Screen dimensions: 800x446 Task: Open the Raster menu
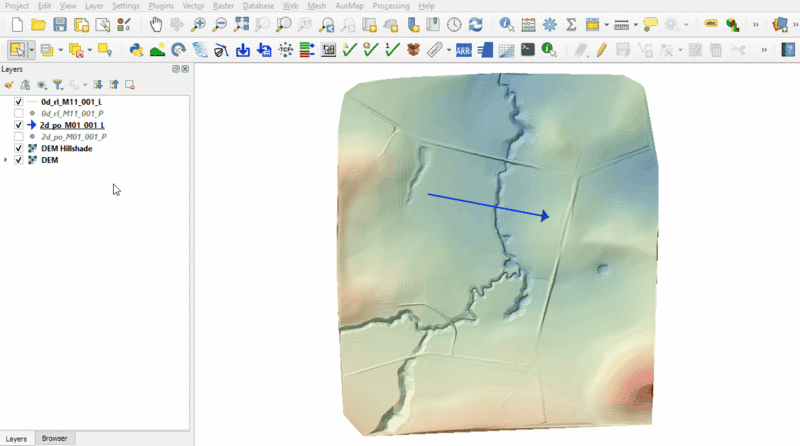[x=223, y=6]
